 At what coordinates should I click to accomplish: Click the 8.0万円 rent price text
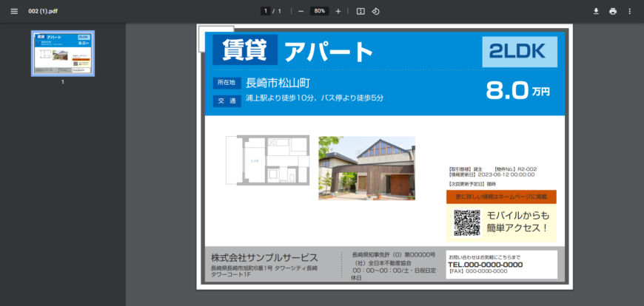coord(517,91)
